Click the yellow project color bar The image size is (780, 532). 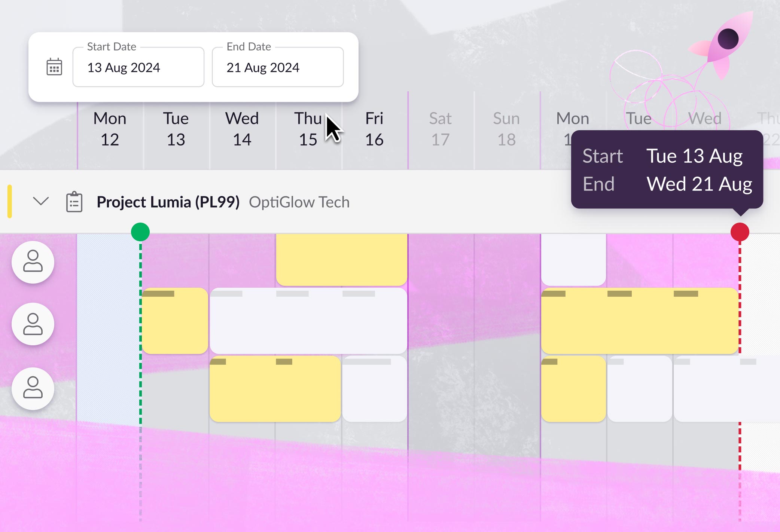coord(10,201)
